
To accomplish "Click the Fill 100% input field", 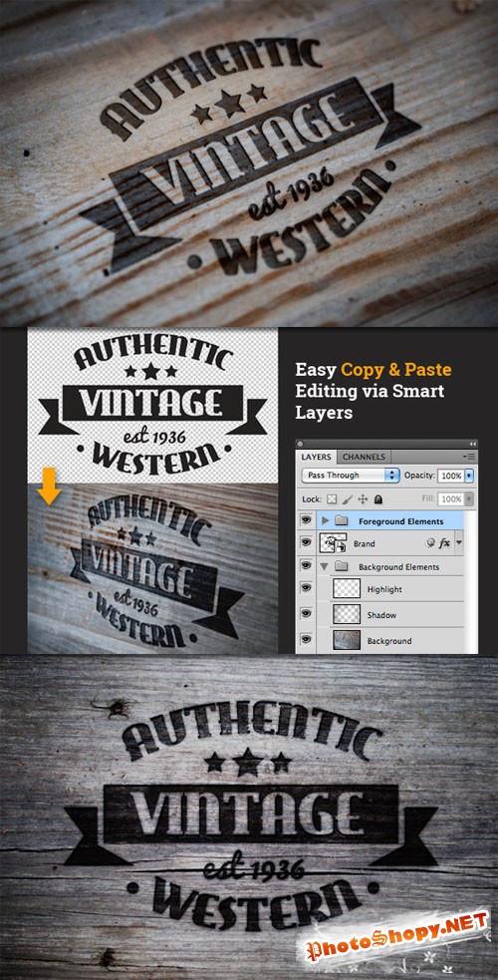I will click(x=450, y=498).
